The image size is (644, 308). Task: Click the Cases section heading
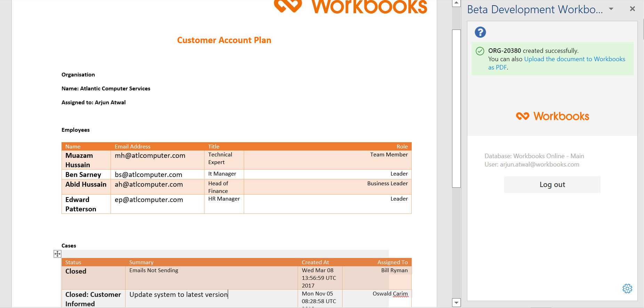tap(69, 246)
